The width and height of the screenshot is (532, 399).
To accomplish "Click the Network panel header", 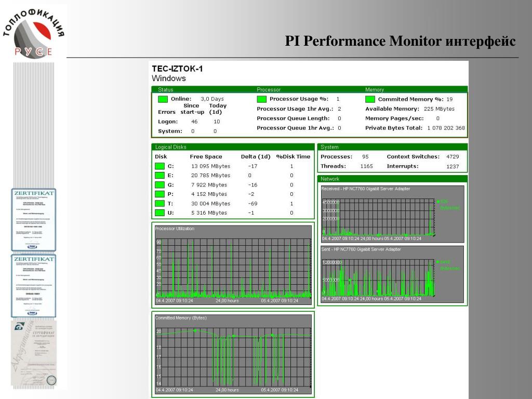I will point(392,179).
